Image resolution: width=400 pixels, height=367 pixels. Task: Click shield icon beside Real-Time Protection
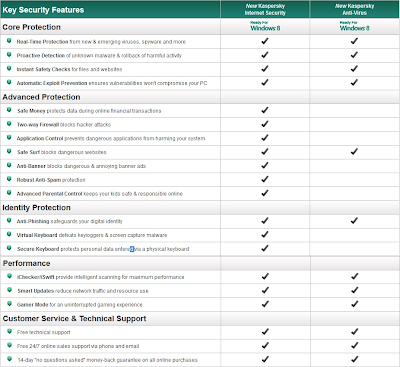coord(9,41)
